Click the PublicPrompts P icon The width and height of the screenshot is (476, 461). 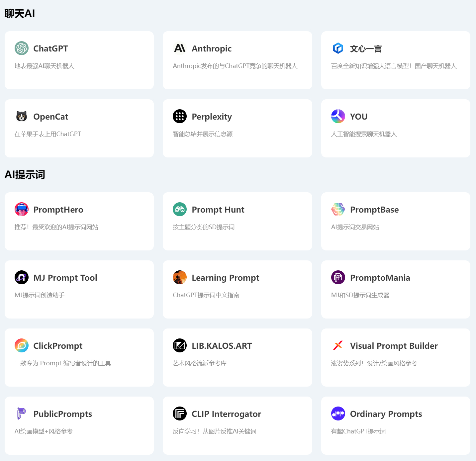(x=22, y=414)
